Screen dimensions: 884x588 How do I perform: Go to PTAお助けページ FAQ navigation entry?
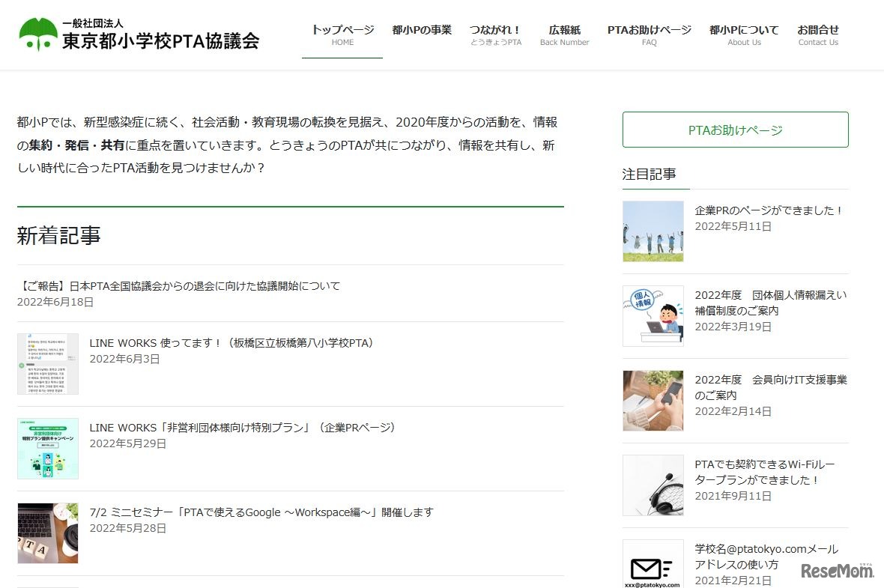(648, 35)
